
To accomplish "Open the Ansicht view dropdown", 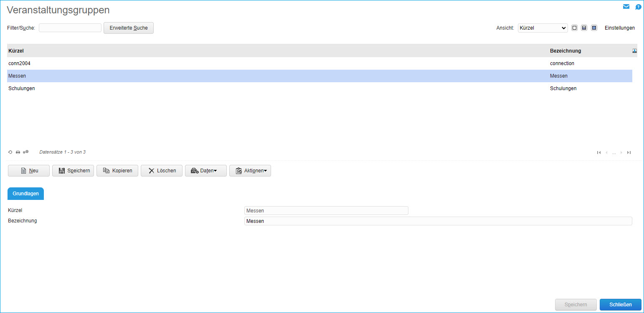I will [x=543, y=28].
